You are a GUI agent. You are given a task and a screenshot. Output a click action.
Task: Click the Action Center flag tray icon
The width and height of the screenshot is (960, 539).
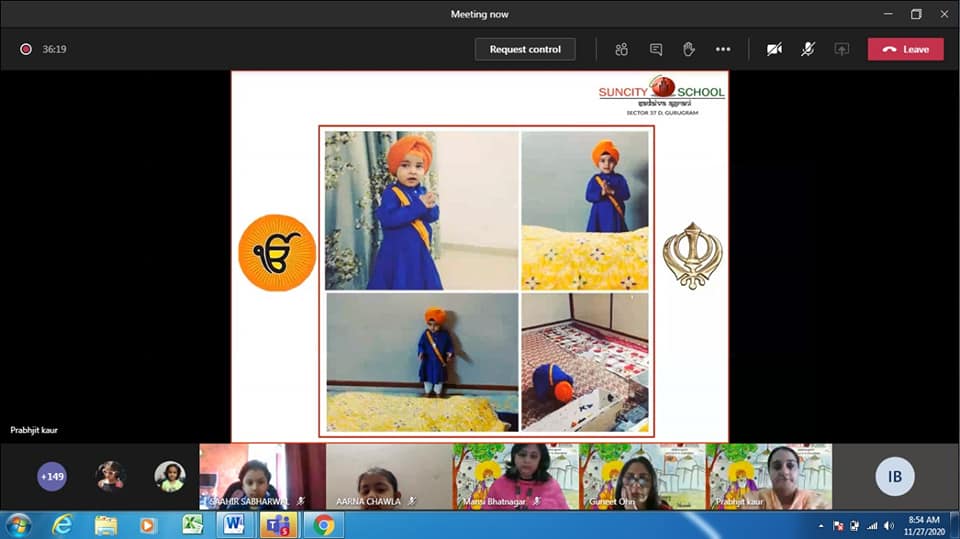838,526
